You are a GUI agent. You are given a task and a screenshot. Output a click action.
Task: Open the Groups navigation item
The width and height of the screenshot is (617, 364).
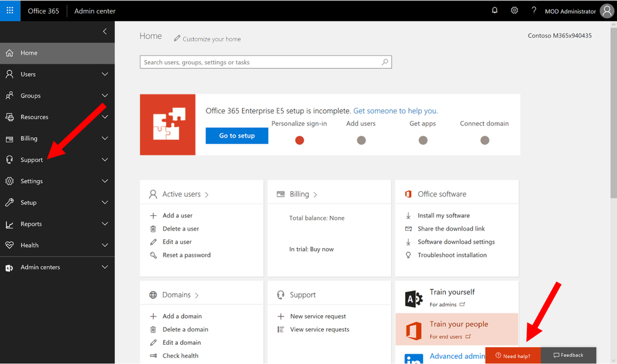[x=57, y=96]
